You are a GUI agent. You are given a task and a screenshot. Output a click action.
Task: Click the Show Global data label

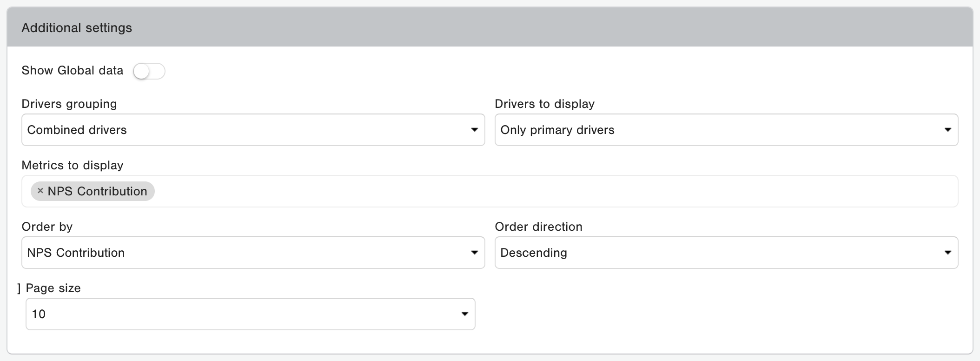tap(73, 71)
